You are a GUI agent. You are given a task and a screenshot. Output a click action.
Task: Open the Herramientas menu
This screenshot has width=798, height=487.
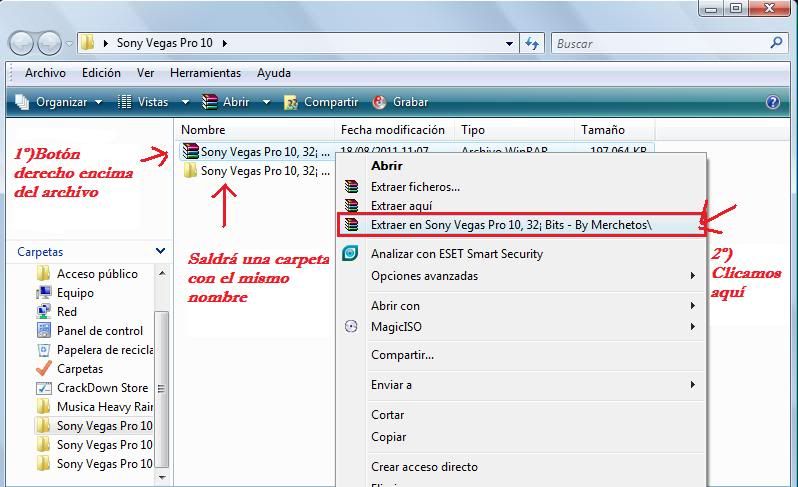coord(205,73)
